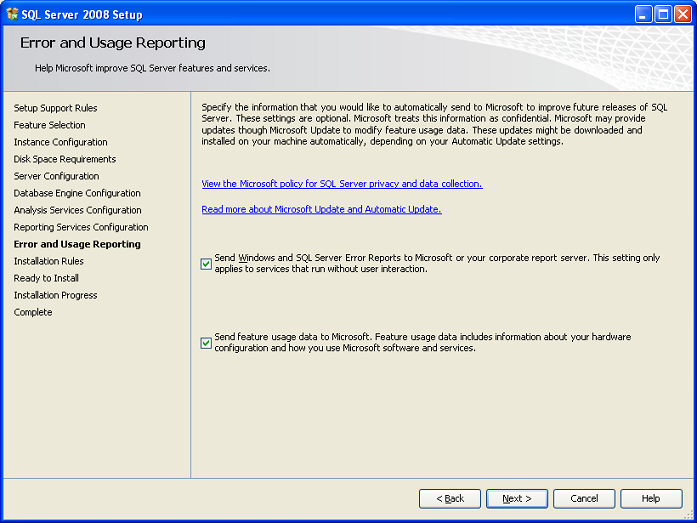Viewport: 697px width, 523px height.
Task: Open Help for this setup page
Action: pos(651,499)
